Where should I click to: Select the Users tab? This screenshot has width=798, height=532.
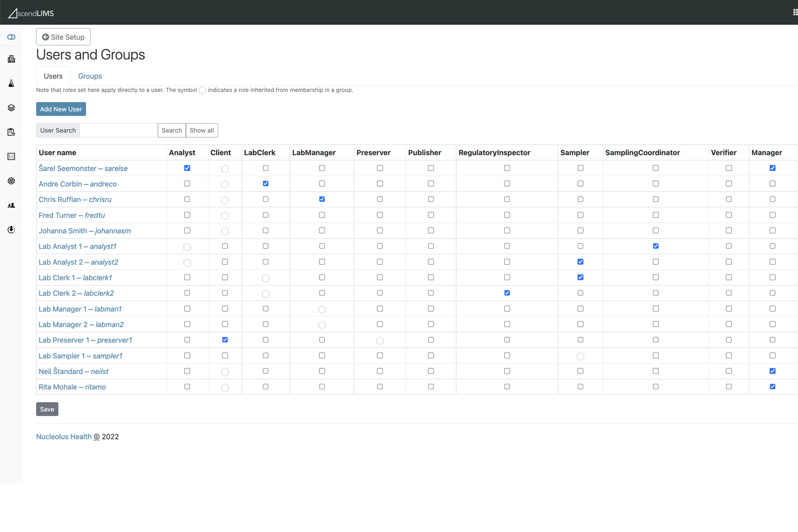coord(53,76)
